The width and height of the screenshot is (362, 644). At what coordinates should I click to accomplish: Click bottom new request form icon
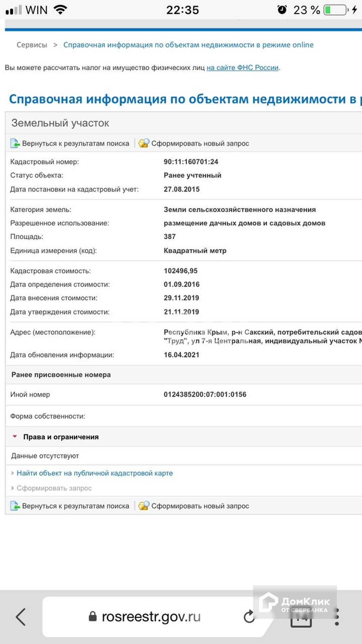click(x=144, y=506)
